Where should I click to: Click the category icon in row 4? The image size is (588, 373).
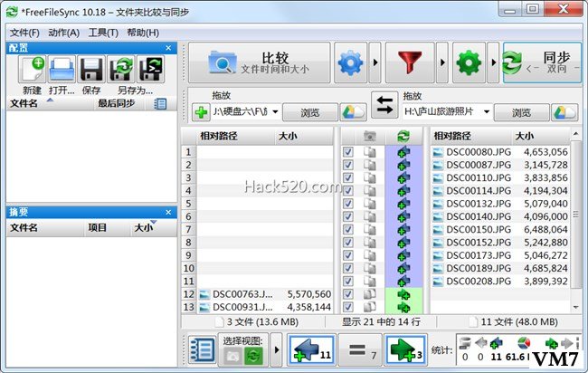(369, 191)
